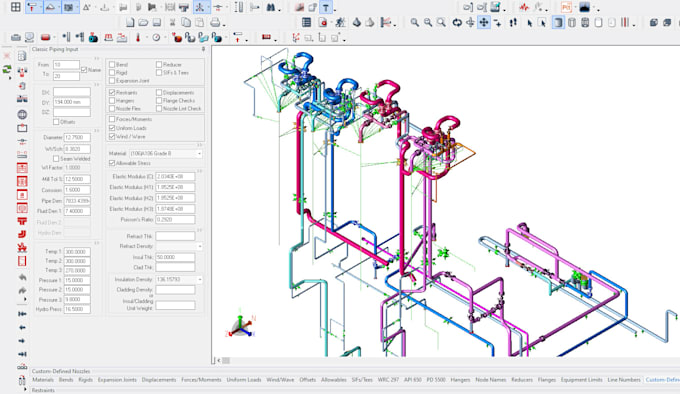Click the DY length input field

pyautogui.click(x=72, y=102)
